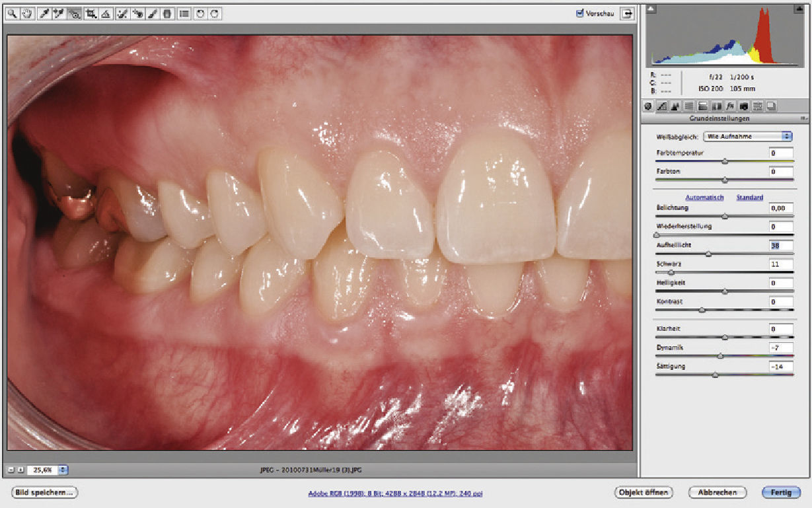Click the Sättigung slider handle
812x508 pixels.
(715, 375)
